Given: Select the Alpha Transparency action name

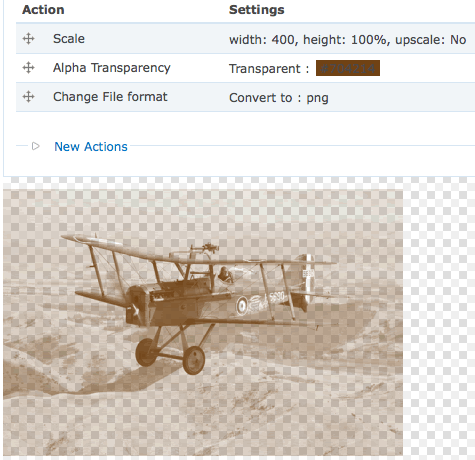Looking at the screenshot, I should coord(112,68).
